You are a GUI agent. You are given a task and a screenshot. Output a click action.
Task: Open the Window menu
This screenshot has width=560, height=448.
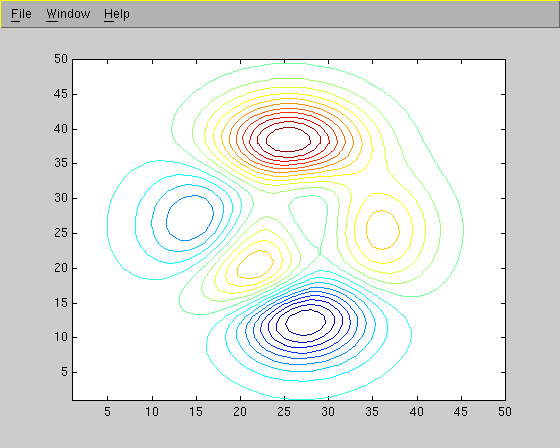68,14
